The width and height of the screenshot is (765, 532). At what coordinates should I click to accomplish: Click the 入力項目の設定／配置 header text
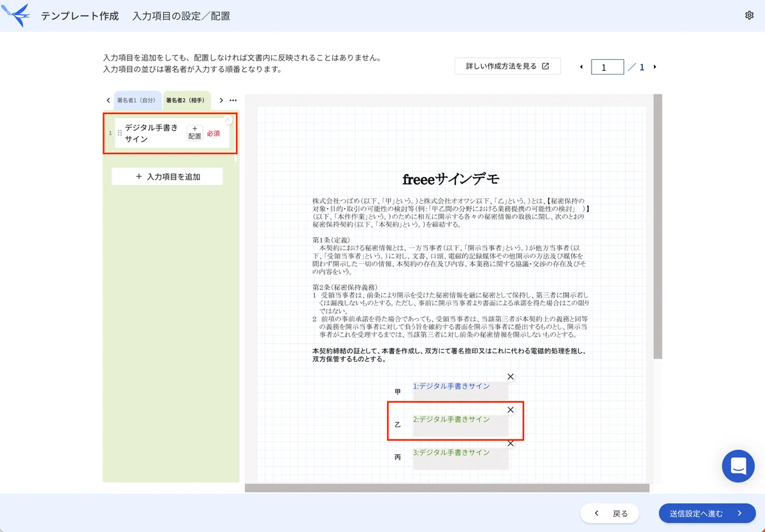click(181, 16)
